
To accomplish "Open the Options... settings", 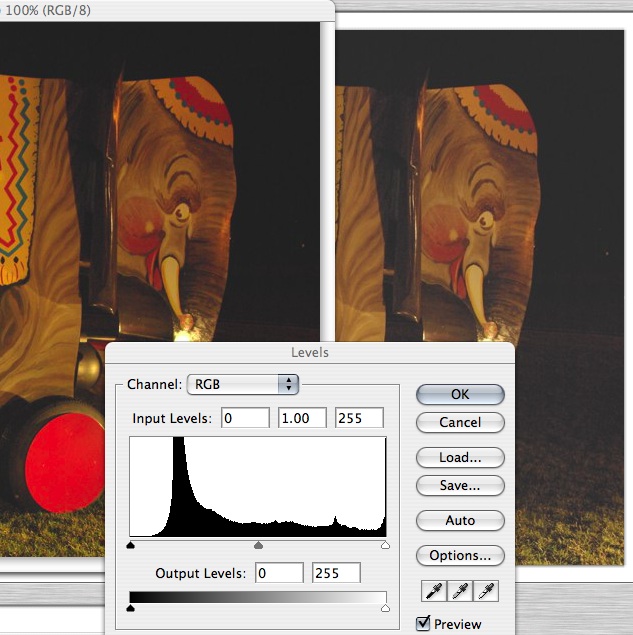I will [x=460, y=556].
